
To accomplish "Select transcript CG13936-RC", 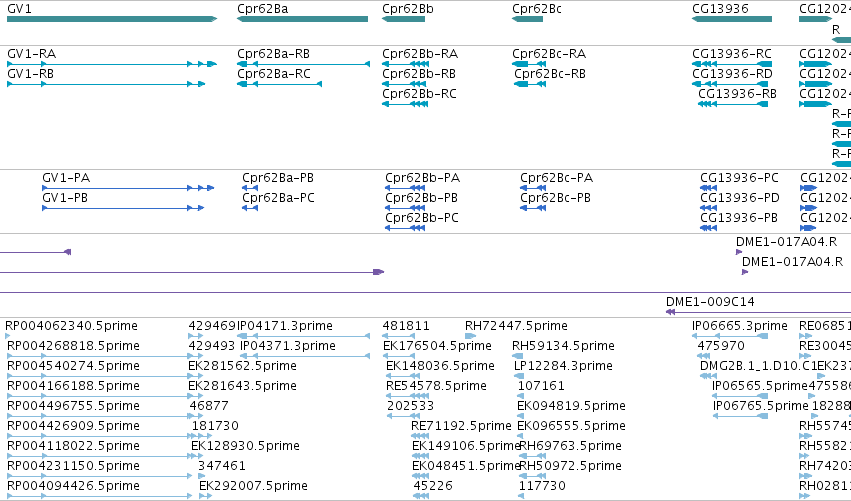I will (x=732, y=54).
